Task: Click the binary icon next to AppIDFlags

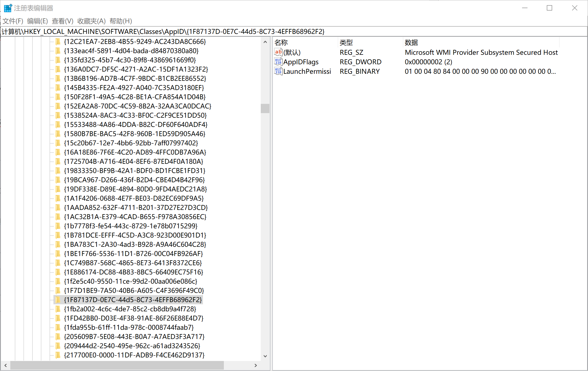Action: point(278,62)
